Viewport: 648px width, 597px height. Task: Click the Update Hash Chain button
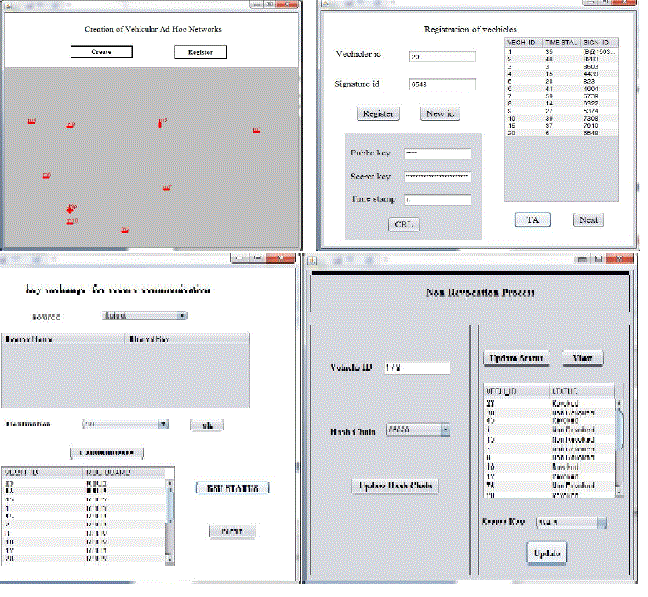pos(397,486)
